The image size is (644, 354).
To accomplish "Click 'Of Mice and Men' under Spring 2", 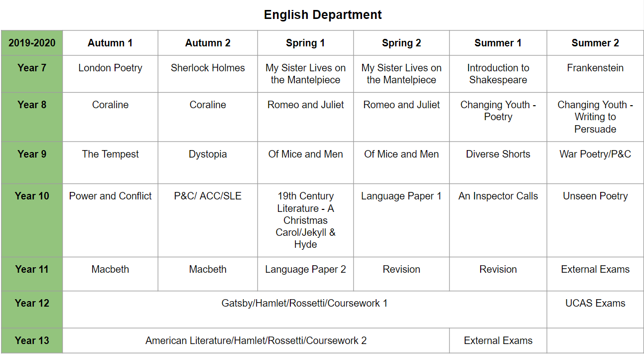I will point(401,163).
